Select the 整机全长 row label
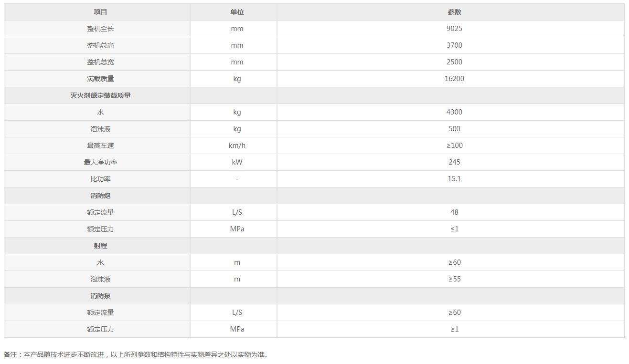Image resolution: width=629 pixels, height=364 pixels. [100, 29]
